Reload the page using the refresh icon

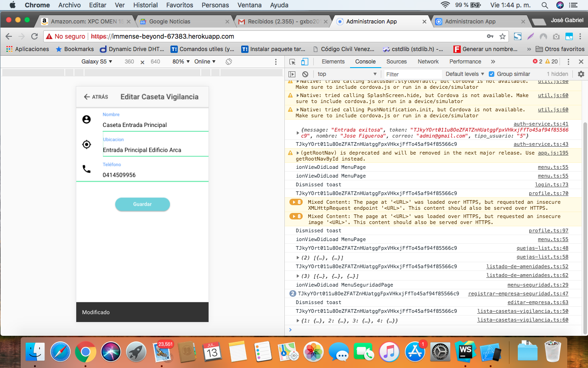pos(34,36)
